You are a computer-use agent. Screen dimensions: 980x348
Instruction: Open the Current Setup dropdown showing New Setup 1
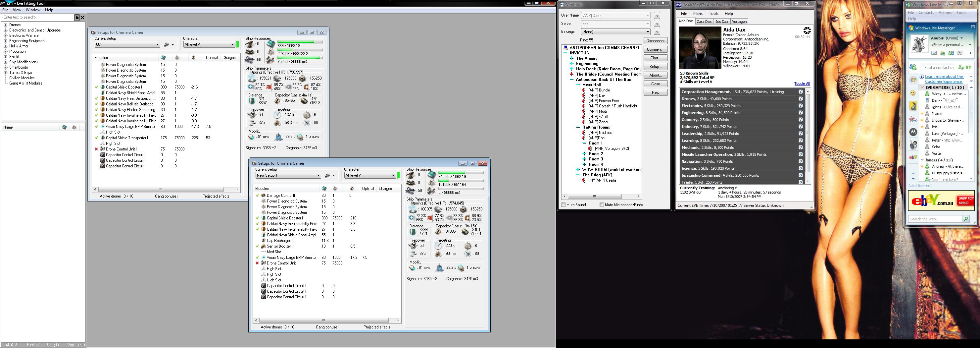coord(288,175)
